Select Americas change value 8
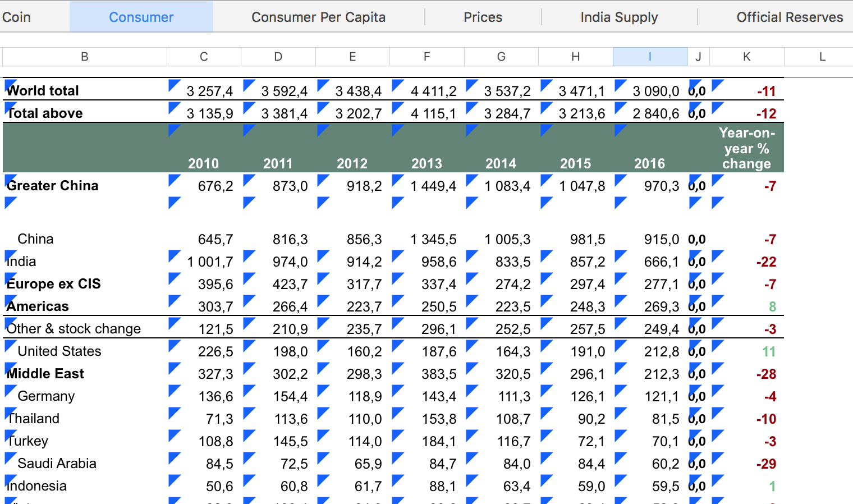Viewport: 853px width, 504px height. point(772,306)
